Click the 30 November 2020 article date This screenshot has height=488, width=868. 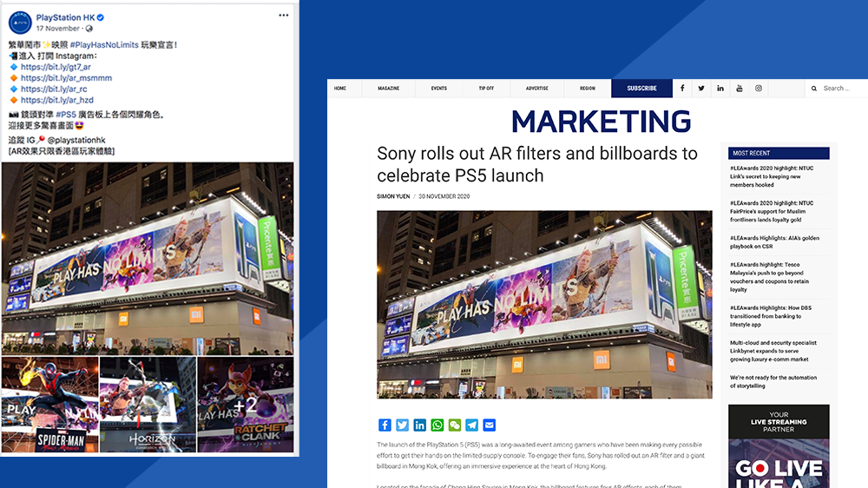tap(444, 196)
